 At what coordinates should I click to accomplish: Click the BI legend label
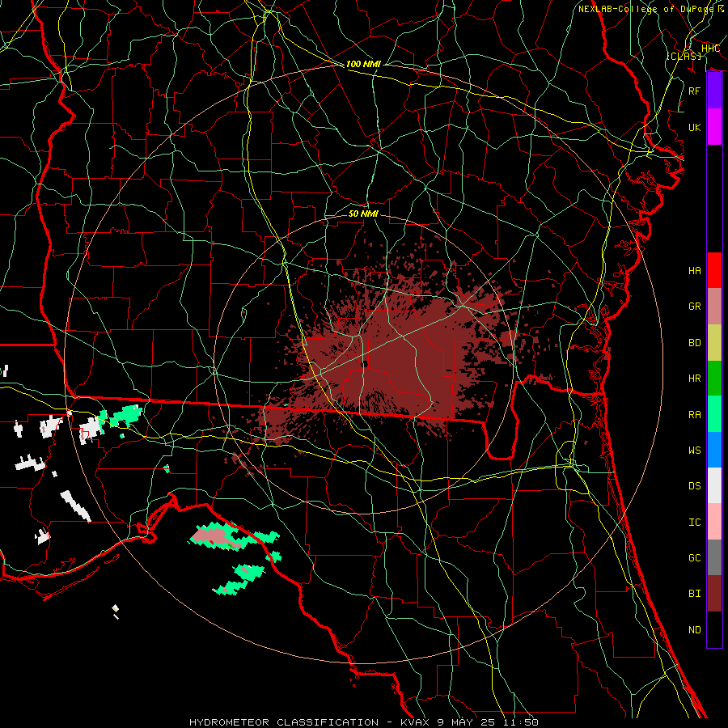click(694, 594)
